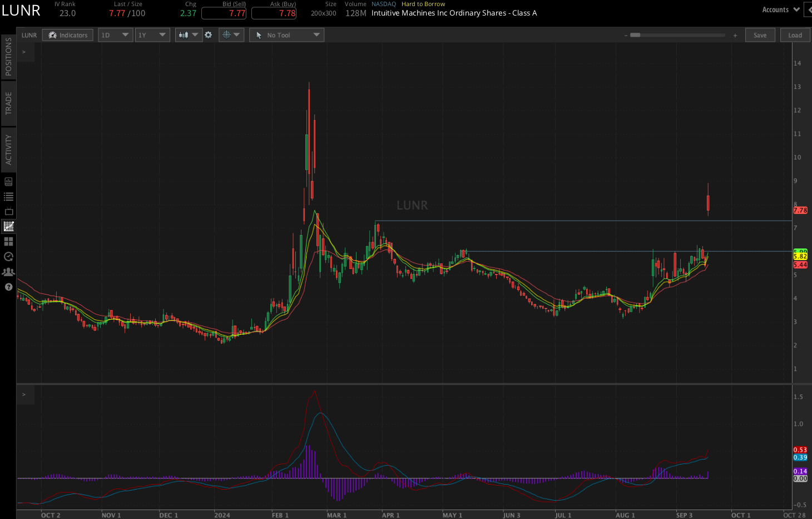Open the follow traders people icon
This screenshot has height=519, width=812.
point(8,272)
